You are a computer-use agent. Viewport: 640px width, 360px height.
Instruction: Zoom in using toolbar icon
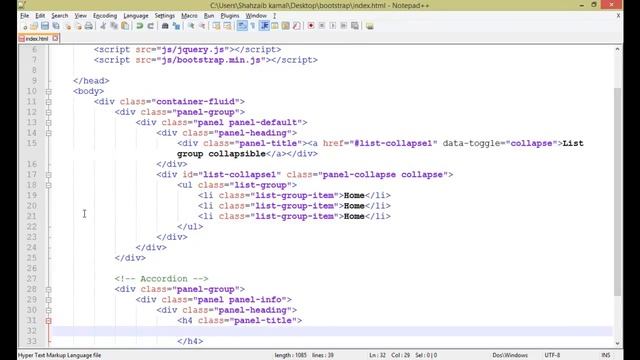click(191, 26)
